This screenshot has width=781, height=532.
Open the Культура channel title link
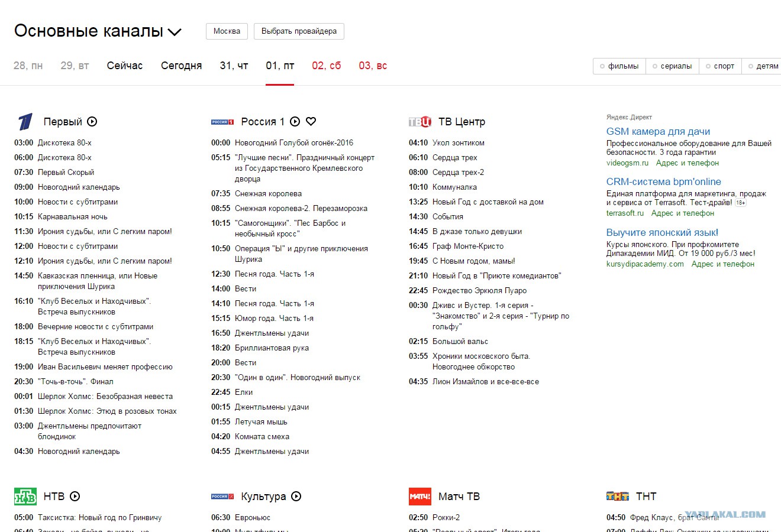[263, 497]
